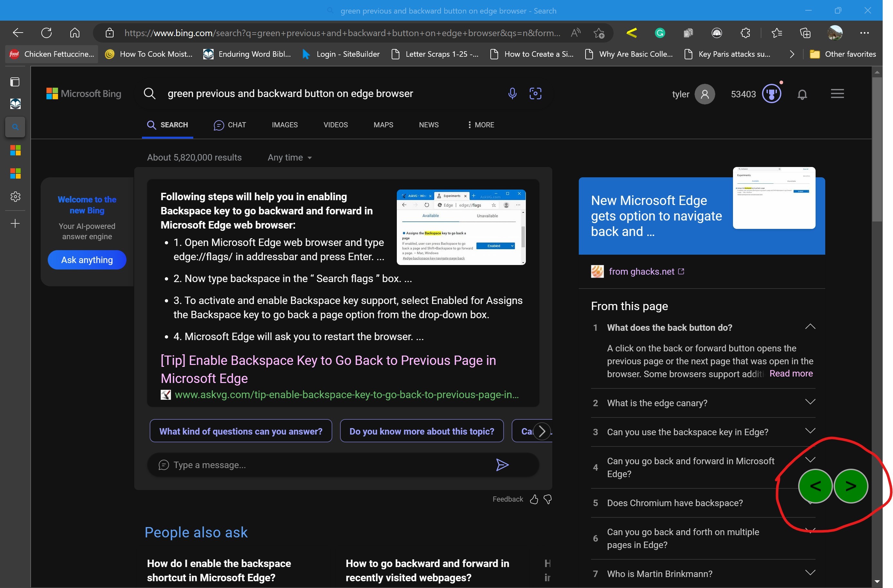
Task: Open the Grammarly extension icon
Action: (x=660, y=33)
